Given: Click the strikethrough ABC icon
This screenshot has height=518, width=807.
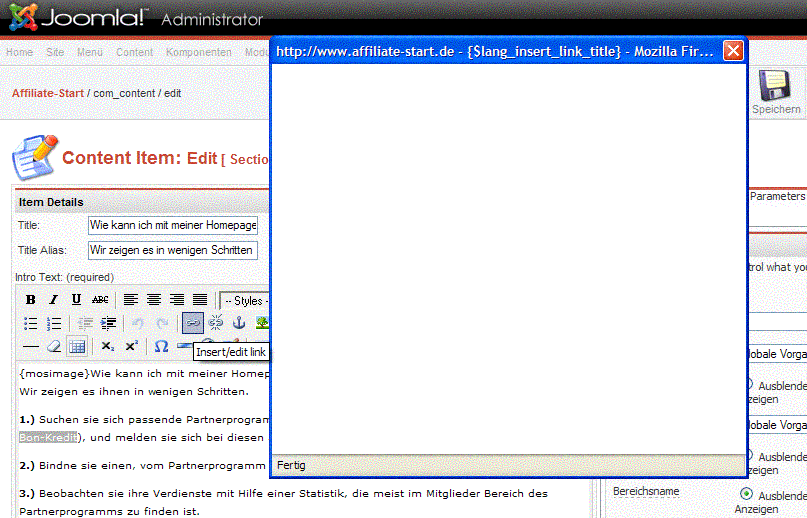Looking at the screenshot, I should click(x=100, y=299).
